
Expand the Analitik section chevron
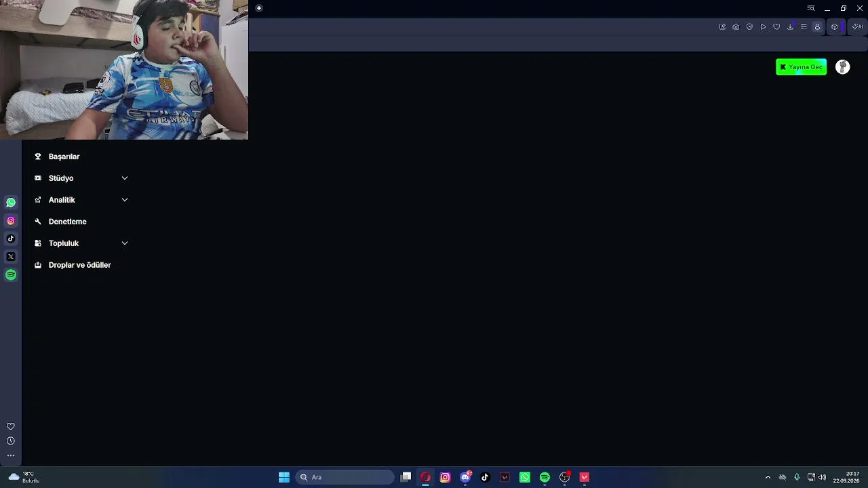[x=125, y=200]
